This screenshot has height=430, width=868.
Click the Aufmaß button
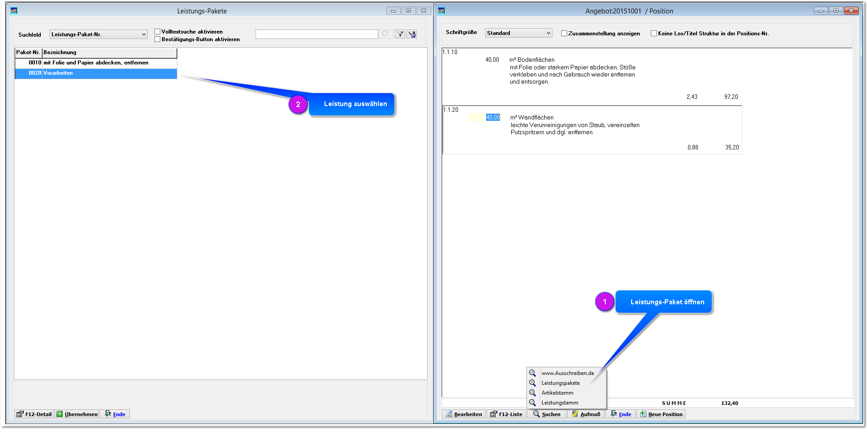point(586,414)
